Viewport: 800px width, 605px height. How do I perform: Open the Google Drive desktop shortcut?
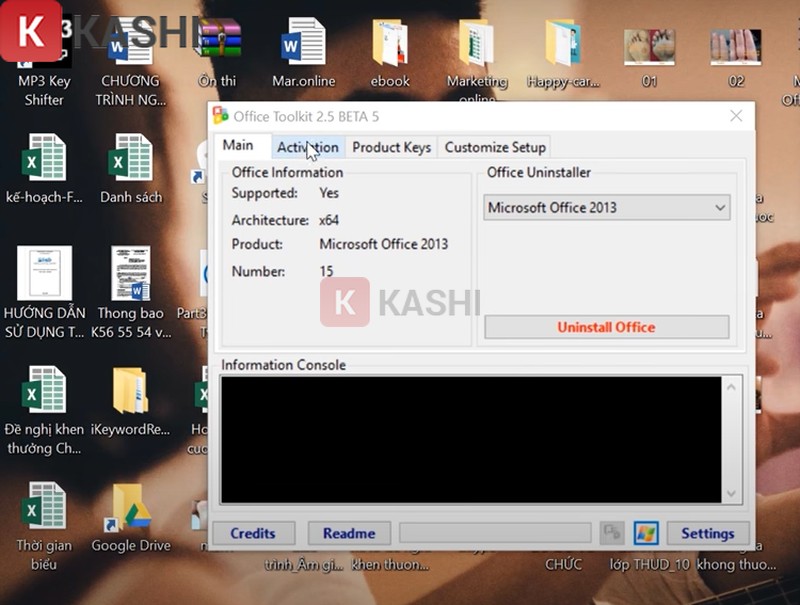click(131, 508)
